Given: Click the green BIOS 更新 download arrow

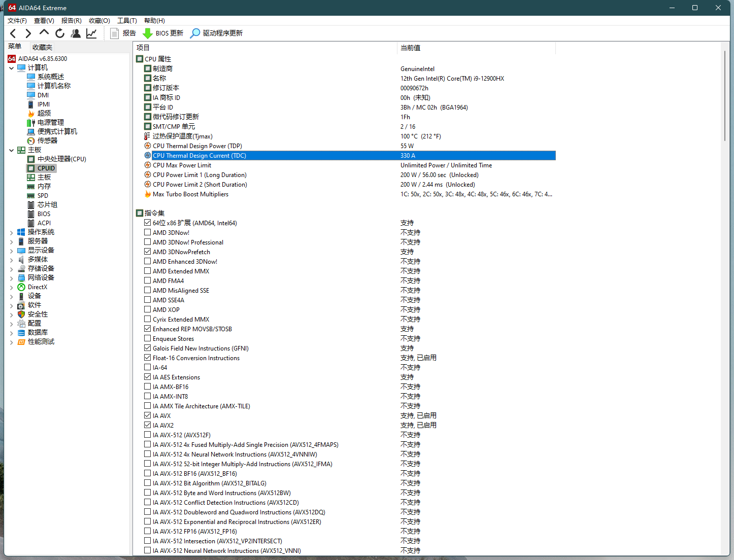Looking at the screenshot, I should coord(148,33).
